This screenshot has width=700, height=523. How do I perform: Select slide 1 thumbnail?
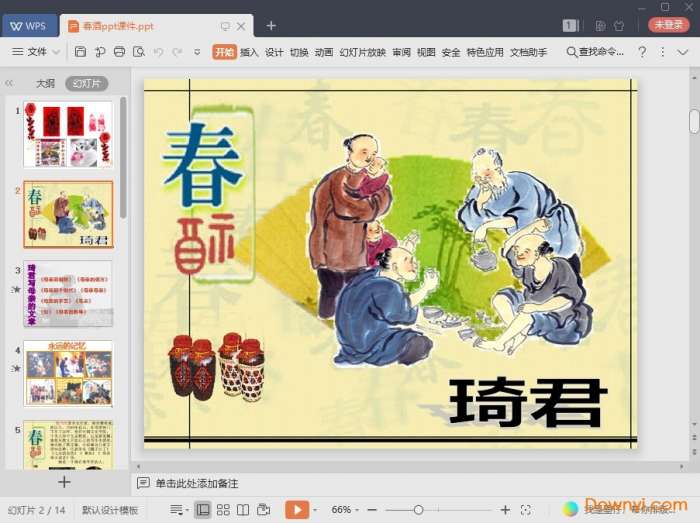click(68, 134)
